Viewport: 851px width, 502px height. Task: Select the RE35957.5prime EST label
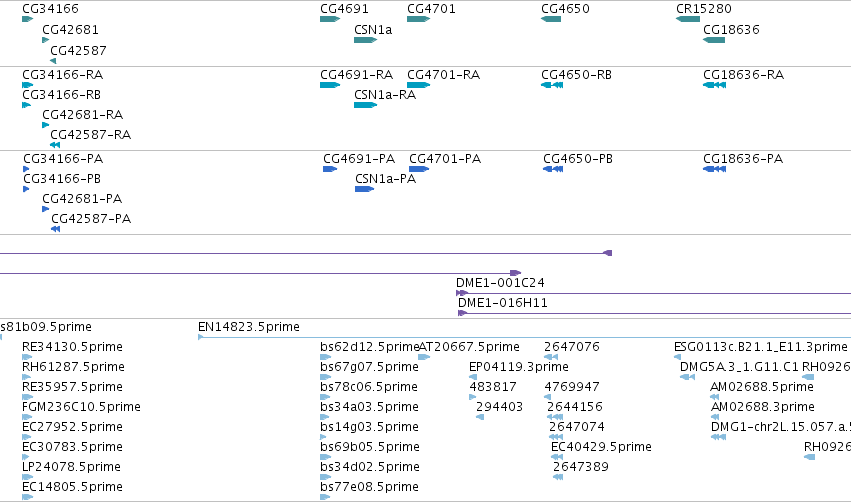(x=72, y=387)
